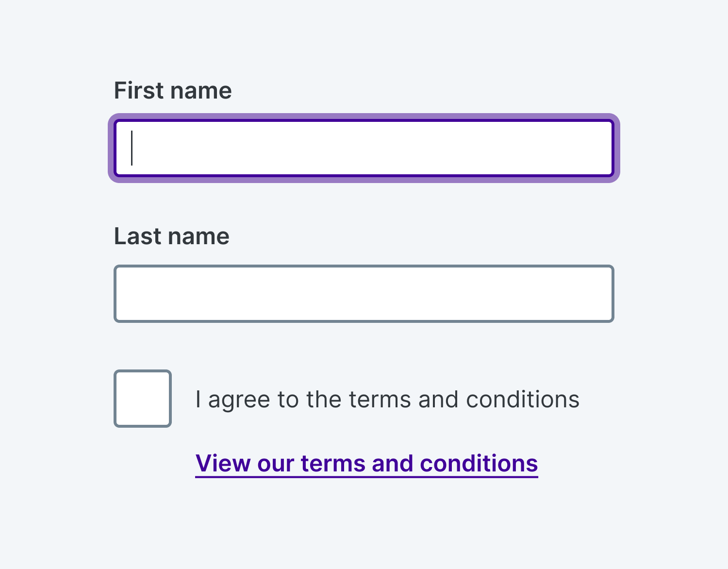This screenshot has width=728, height=569.
Task: Open the View our terms and conditions link
Action: (366, 463)
